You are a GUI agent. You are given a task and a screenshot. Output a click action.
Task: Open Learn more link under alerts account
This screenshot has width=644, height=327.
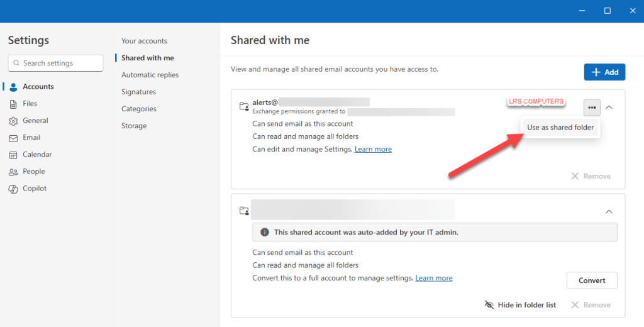(x=373, y=150)
